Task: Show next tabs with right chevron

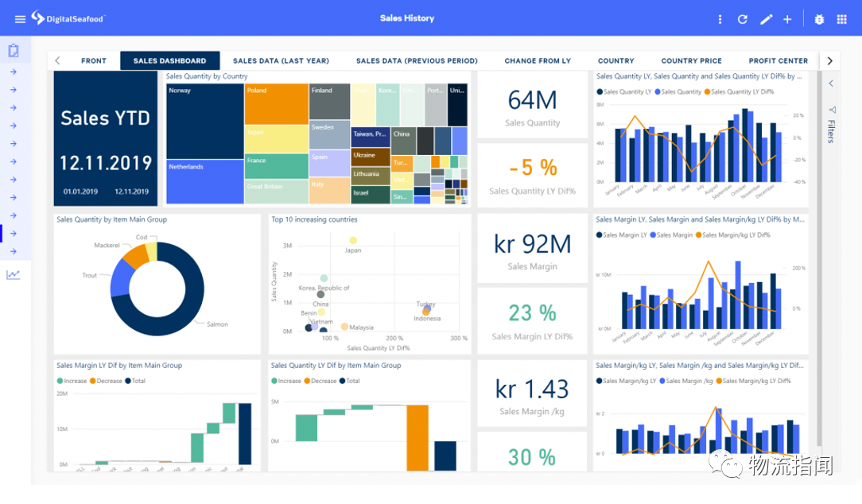Action: coord(829,60)
